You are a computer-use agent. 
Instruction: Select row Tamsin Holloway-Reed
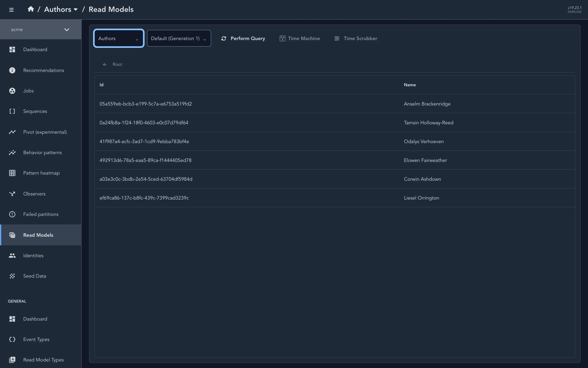click(335, 123)
